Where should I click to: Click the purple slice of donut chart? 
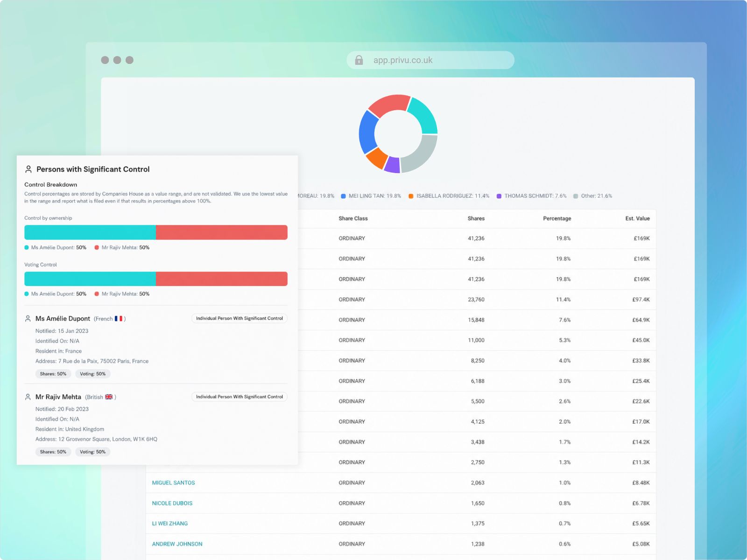tap(392, 165)
